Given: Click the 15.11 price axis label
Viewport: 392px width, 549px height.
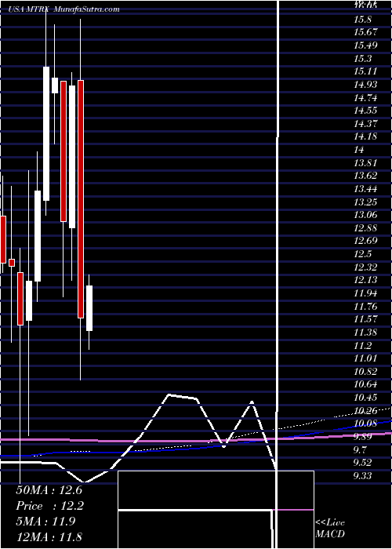Looking at the screenshot, I should point(365,71).
